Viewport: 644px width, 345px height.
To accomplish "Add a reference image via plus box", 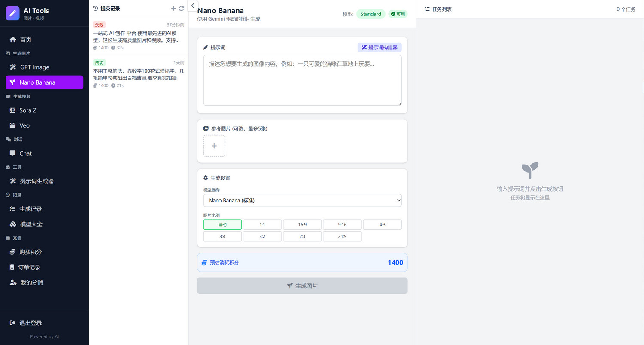I will (214, 146).
